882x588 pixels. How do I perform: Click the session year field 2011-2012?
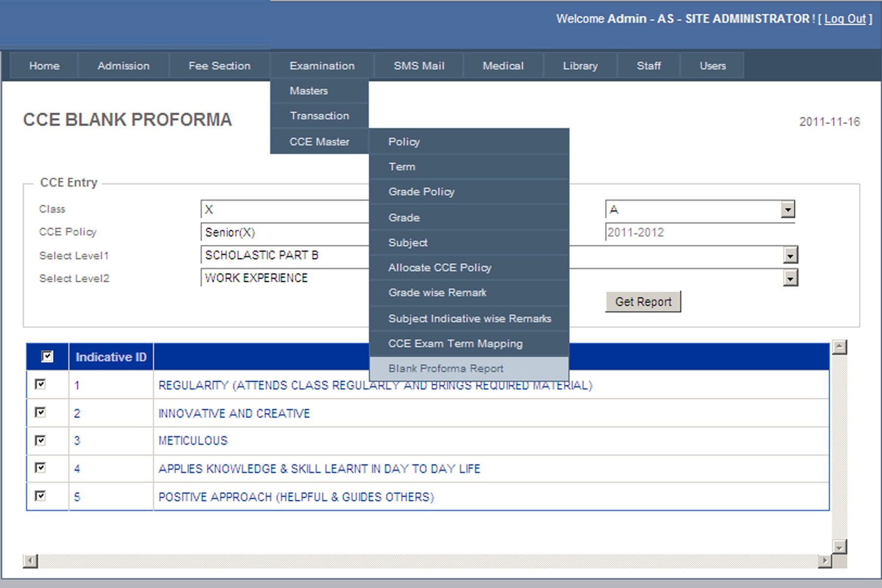699,232
